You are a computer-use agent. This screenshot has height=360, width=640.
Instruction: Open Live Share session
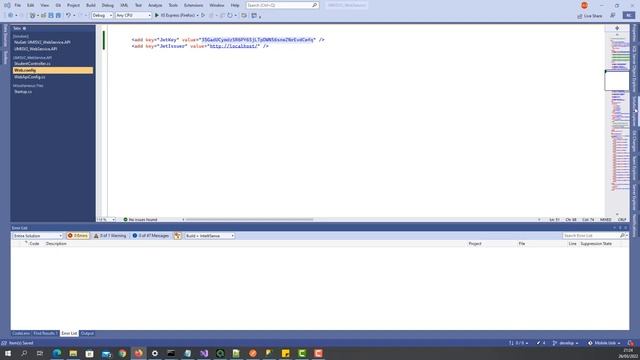click(590, 16)
